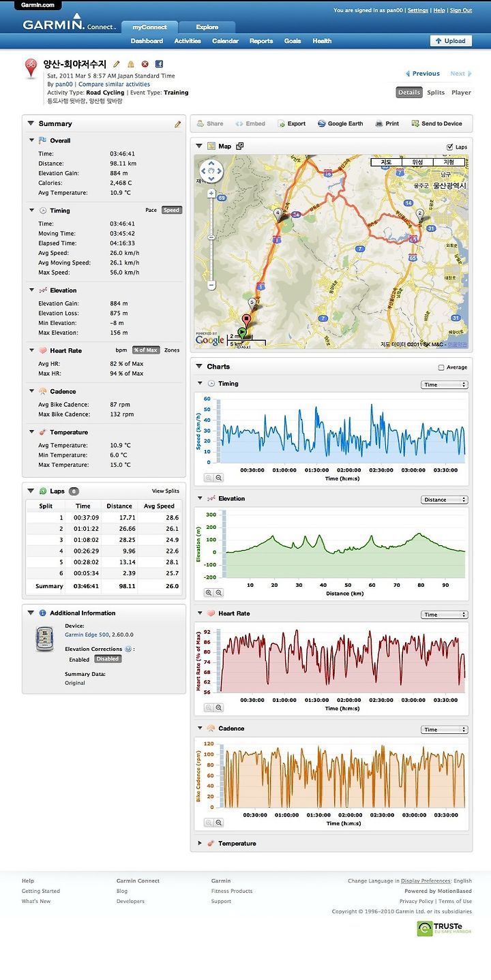Click the Heart Rate chart zoom-in magnifier
The width and height of the screenshot is (491, 980).
pyautogui.click(x=209, y=708)
